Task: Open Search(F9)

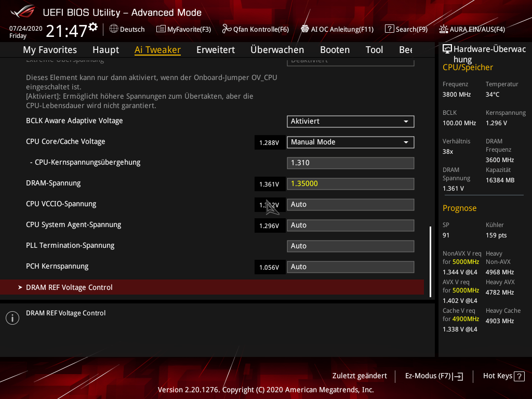Action: pos(406,29)
